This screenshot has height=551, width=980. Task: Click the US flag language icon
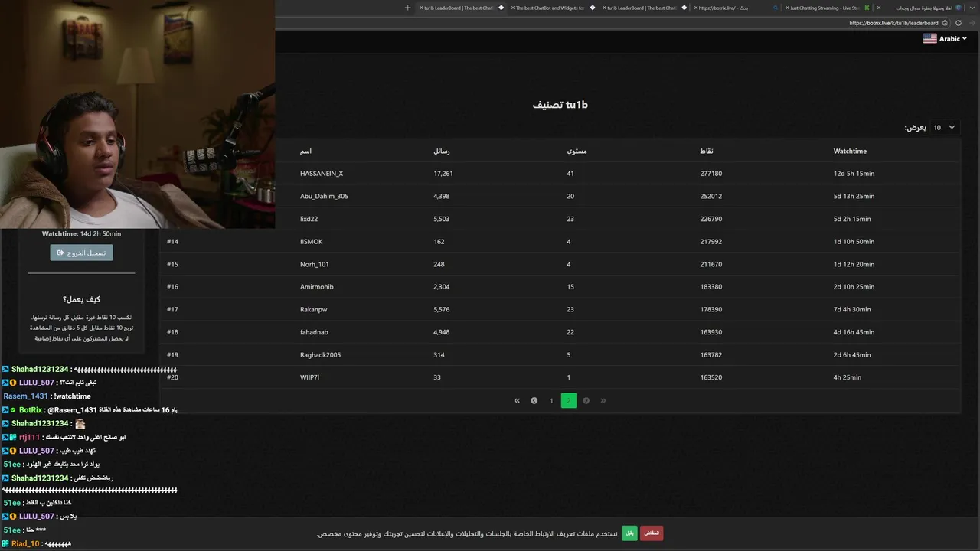click(x=929, y=38)
